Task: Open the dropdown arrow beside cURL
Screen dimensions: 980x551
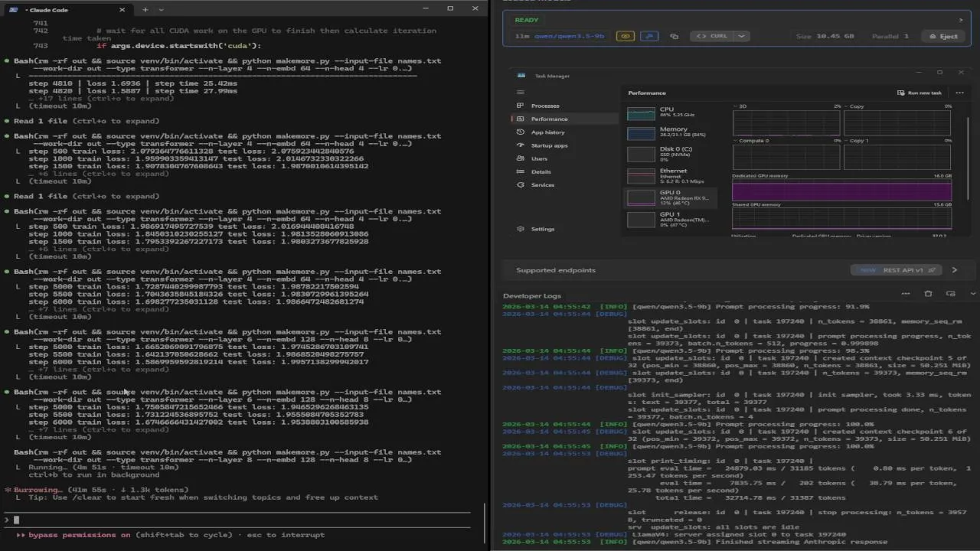Action: click(741, 36)
